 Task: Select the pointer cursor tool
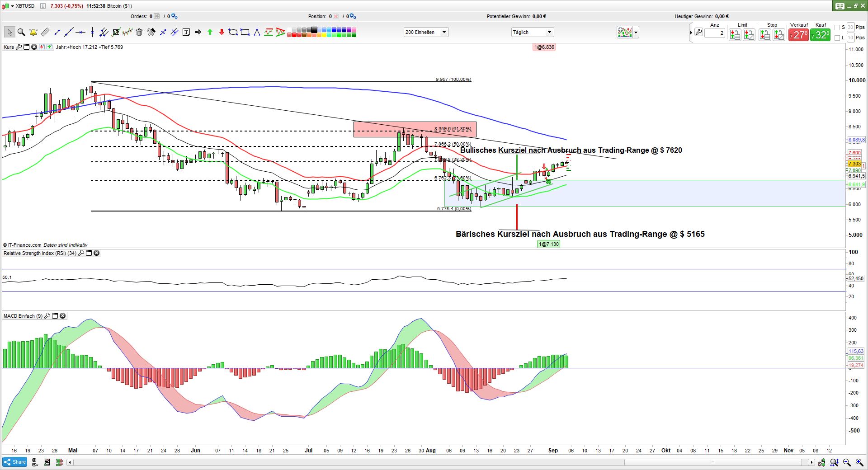click(9, 32)
